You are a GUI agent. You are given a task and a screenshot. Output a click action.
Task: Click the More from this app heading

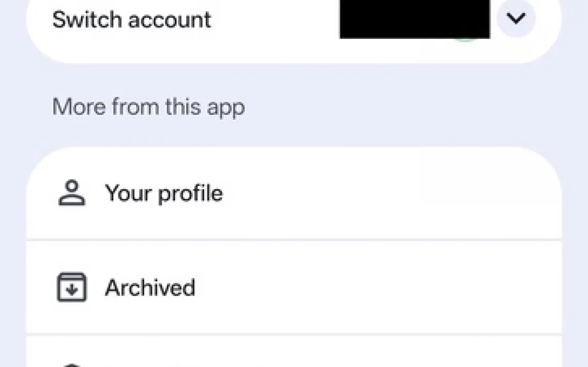(148, 107)
